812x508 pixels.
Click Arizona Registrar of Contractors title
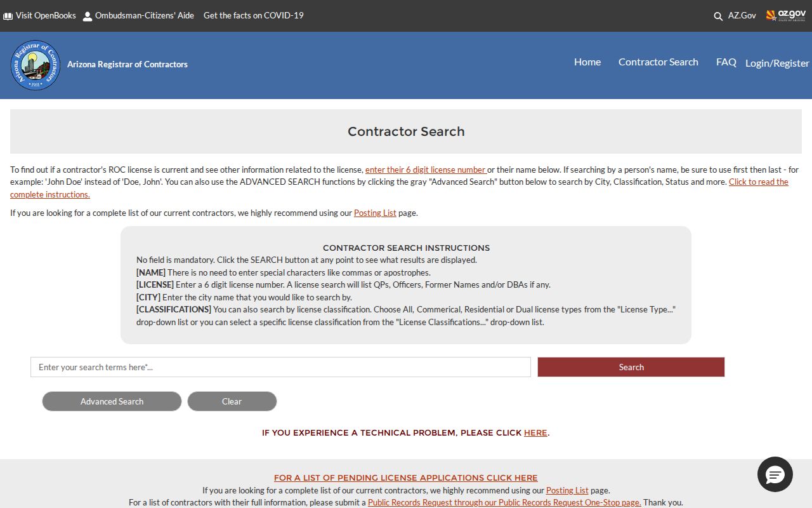[x=128, y=64]
